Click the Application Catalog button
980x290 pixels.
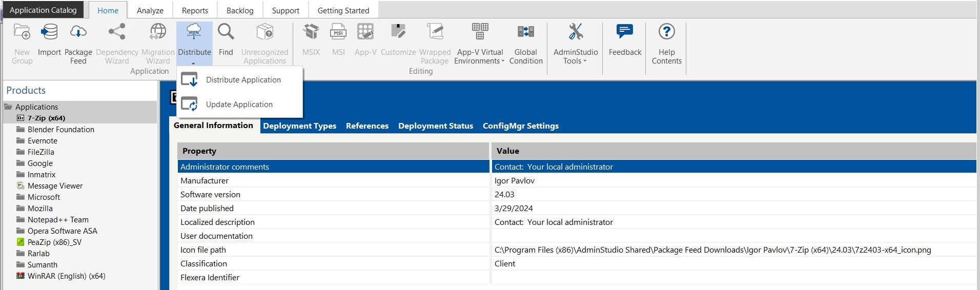(43, 10)
